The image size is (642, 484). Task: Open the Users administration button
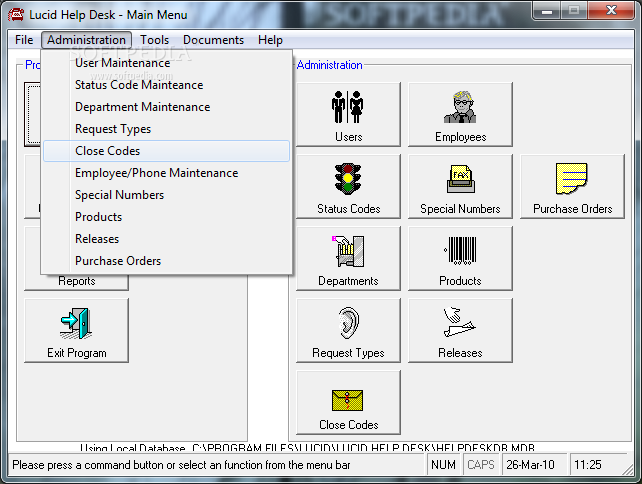348,114
